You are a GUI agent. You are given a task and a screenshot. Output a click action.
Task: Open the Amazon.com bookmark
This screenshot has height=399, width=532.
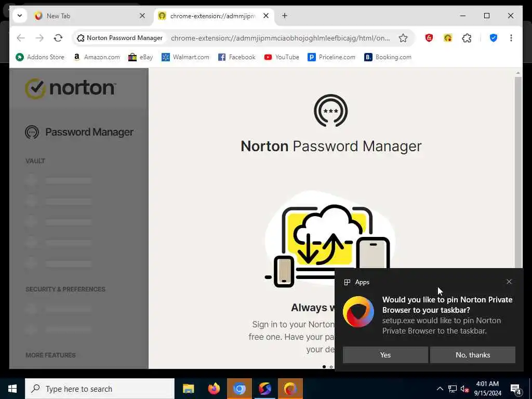[x=97, y=57]
